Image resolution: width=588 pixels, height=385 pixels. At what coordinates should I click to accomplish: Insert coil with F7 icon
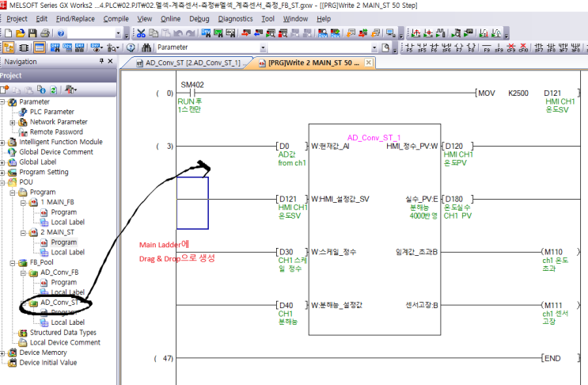click(x=459, y=48)
